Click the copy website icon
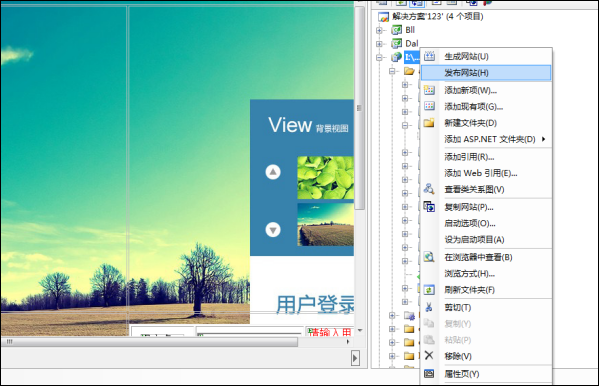 [429, 207]
